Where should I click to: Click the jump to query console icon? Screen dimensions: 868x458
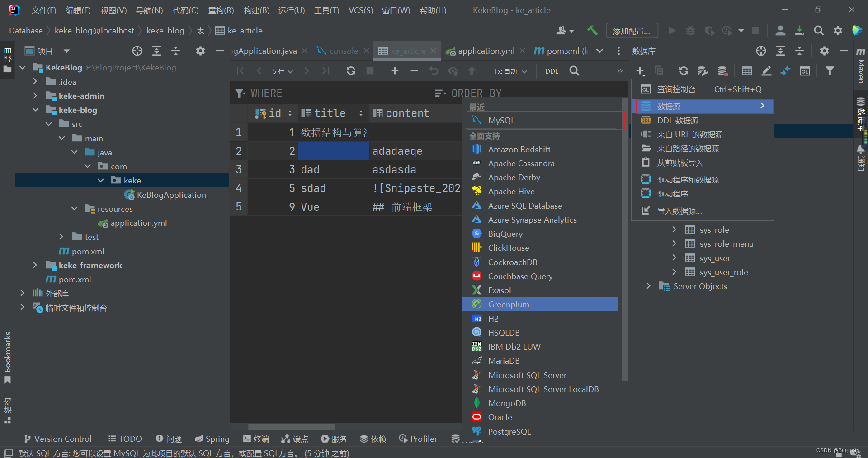coord(805,71)
